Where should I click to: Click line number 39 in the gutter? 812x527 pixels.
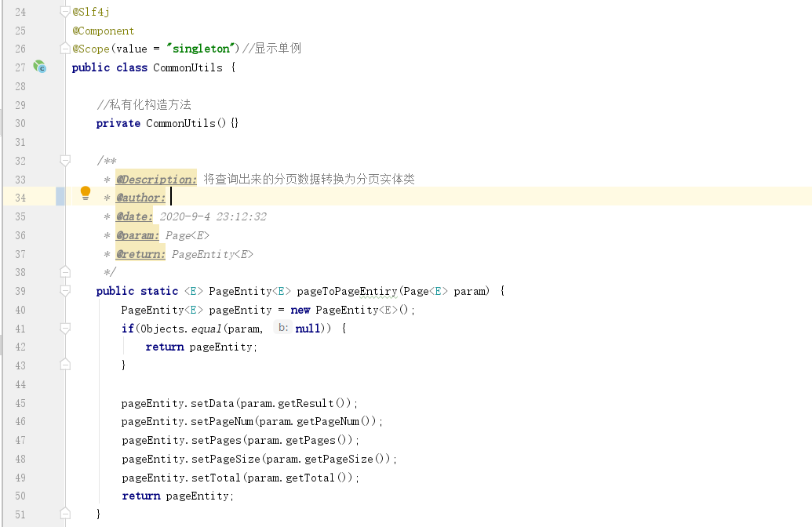(x=20, y=291)
